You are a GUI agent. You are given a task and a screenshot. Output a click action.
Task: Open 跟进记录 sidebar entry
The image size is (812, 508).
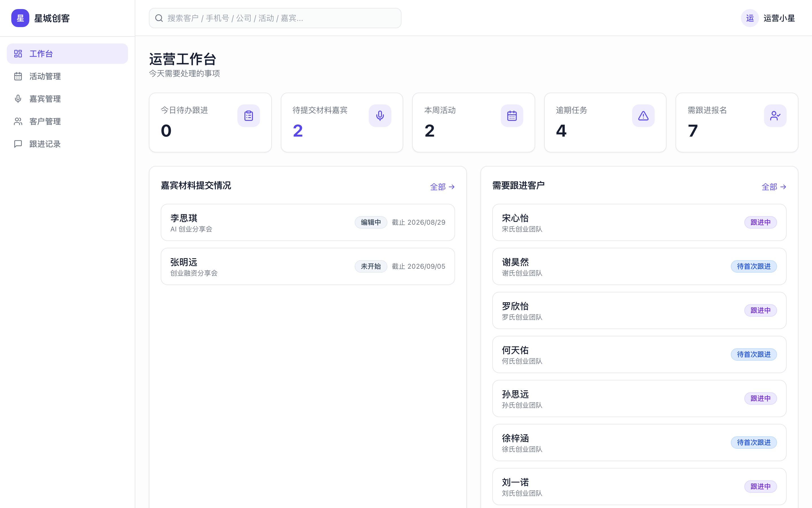67,144
